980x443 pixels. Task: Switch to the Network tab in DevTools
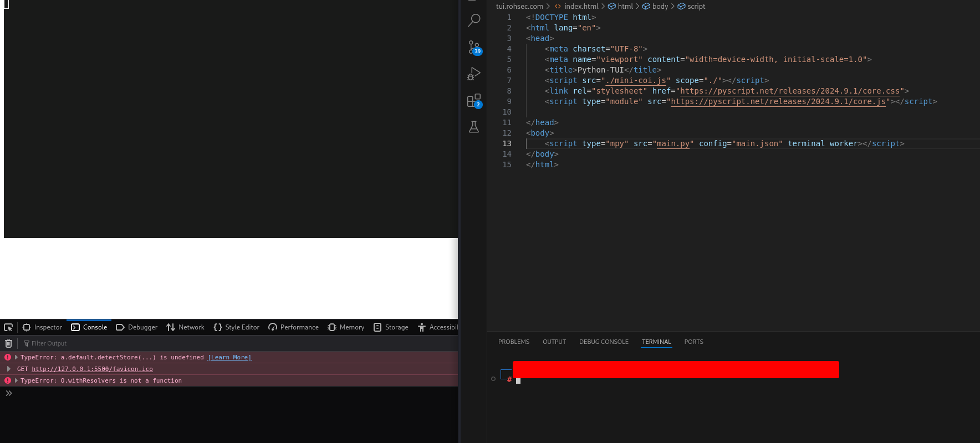pos(185,327)
